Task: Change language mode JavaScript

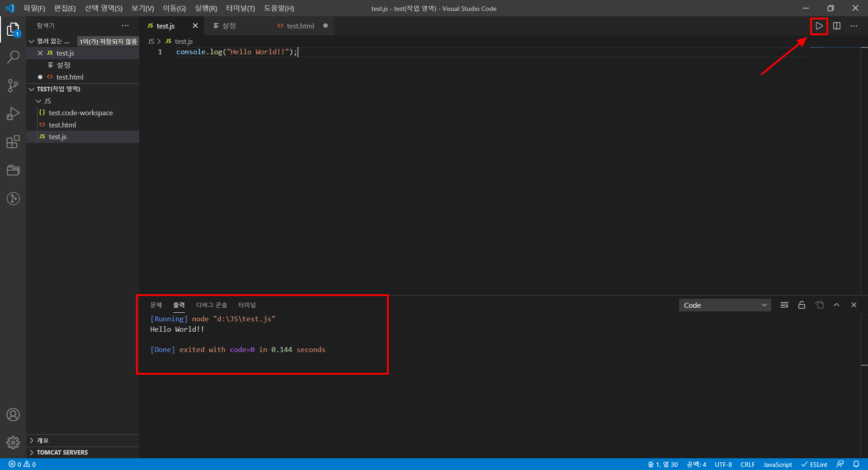Action: pyautogui.click(x=778, y=464)
